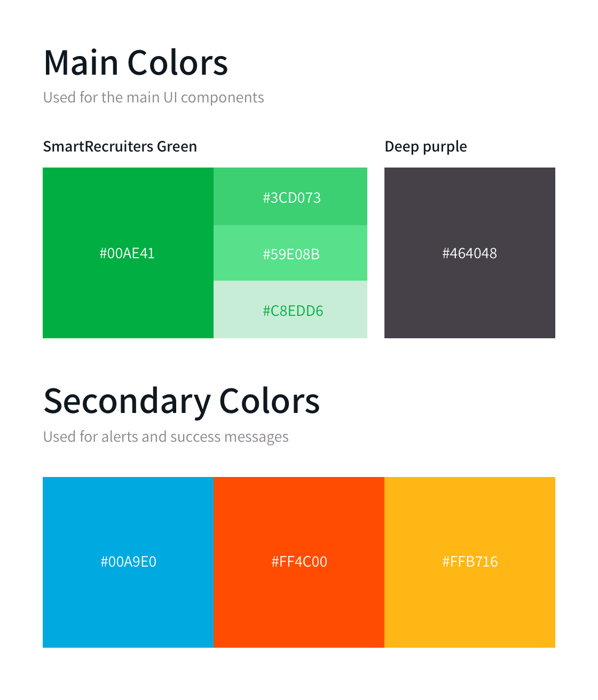Click the Main Colors heading
Image resolution: width=598 pixels, height=700 pixels.
click(136, 63)
